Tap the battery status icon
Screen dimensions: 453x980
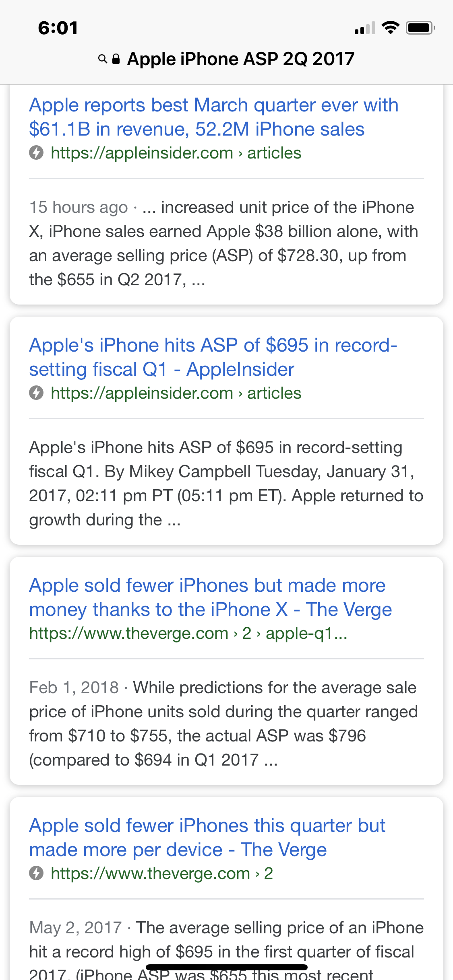420,28
